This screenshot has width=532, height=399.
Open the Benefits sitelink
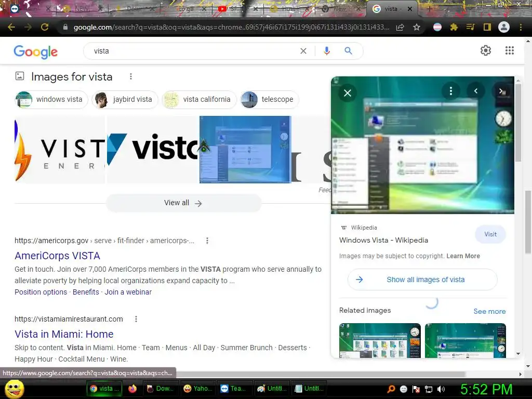[x=86, y=292]
